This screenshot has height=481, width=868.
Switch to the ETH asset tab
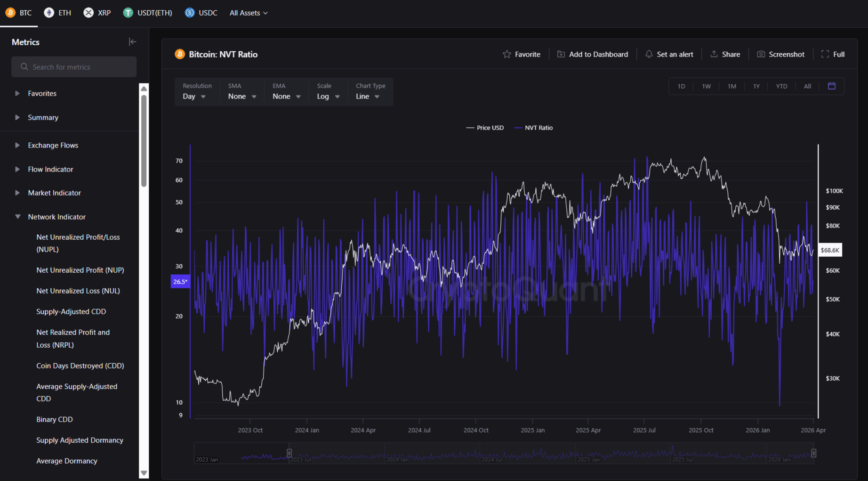pos(58,13)
